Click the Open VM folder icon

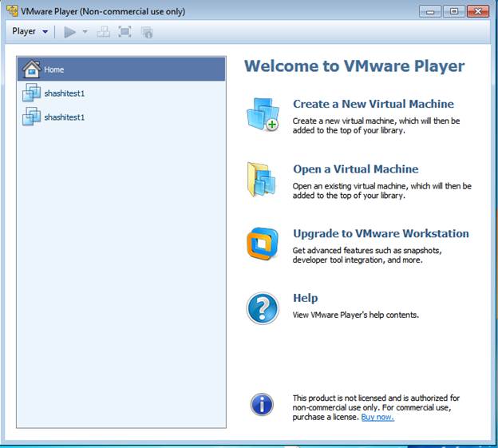[x=262, y=180]
